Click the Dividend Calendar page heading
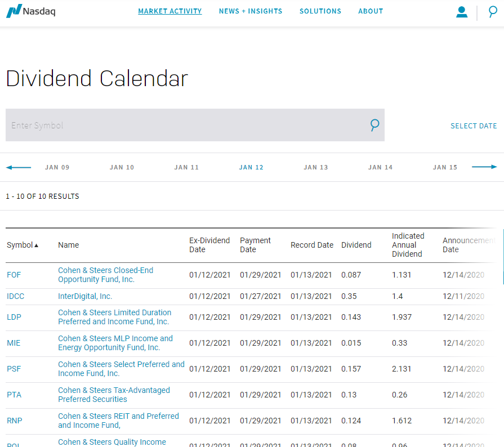The image size is (504, 447). [97, 78]
